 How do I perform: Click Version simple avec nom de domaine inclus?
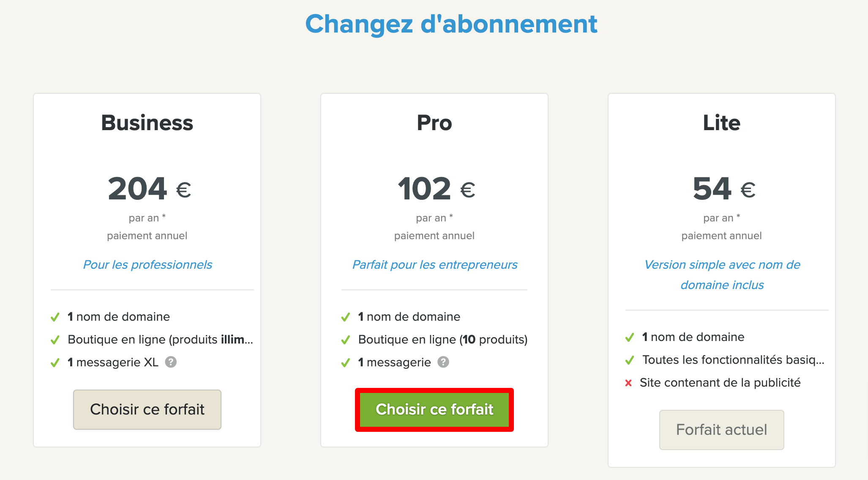coord(722,275)
